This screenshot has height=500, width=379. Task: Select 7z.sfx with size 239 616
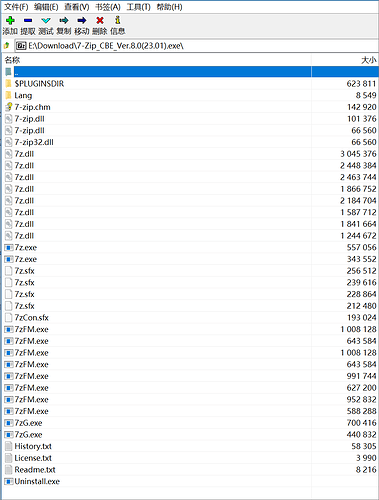point(191,282)
